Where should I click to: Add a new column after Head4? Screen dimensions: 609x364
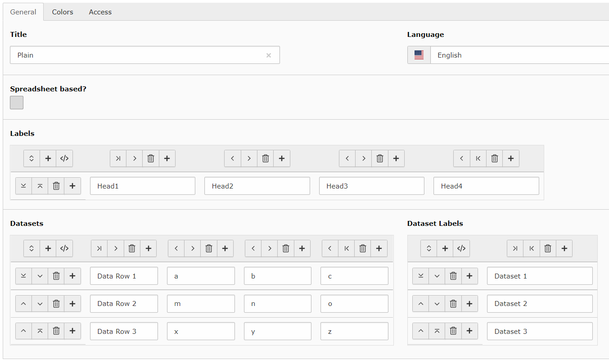point(511,158)
